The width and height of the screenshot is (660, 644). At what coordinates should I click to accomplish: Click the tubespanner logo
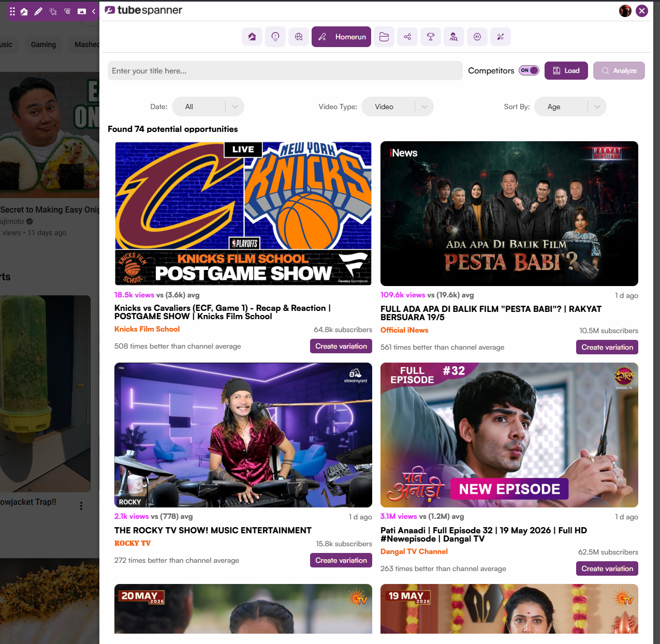143,10
